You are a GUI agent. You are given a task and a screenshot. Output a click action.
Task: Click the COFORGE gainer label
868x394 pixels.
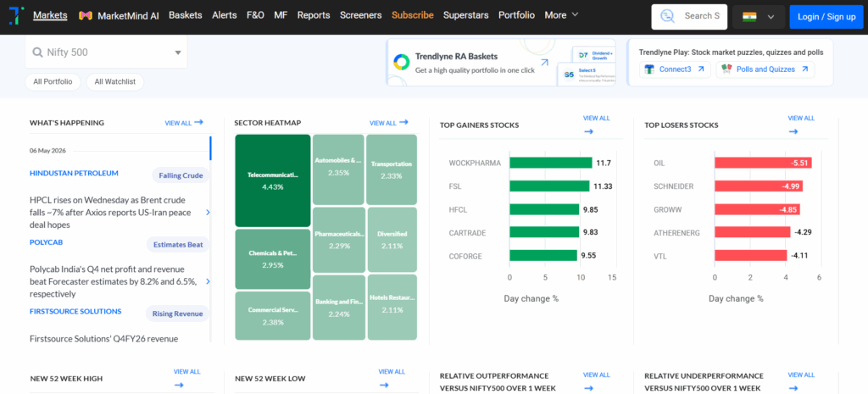tap(465, 256)
